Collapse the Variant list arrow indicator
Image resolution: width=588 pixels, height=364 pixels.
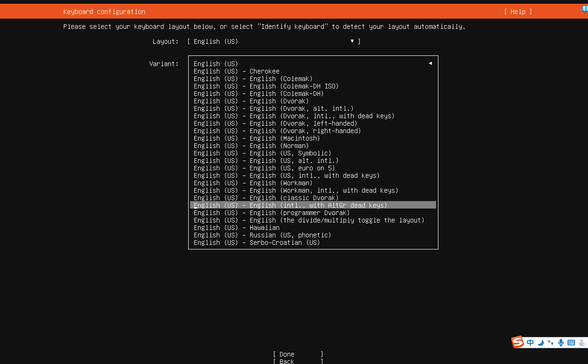(x=430, y=63)
